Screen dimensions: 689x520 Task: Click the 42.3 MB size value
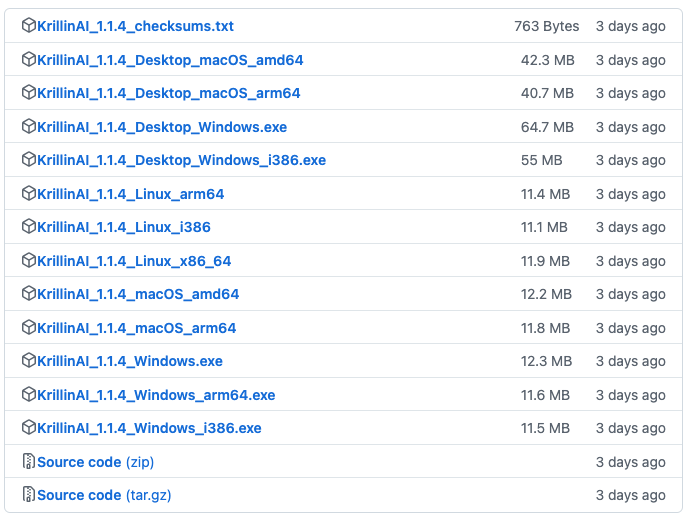click(x=548, y=60)
